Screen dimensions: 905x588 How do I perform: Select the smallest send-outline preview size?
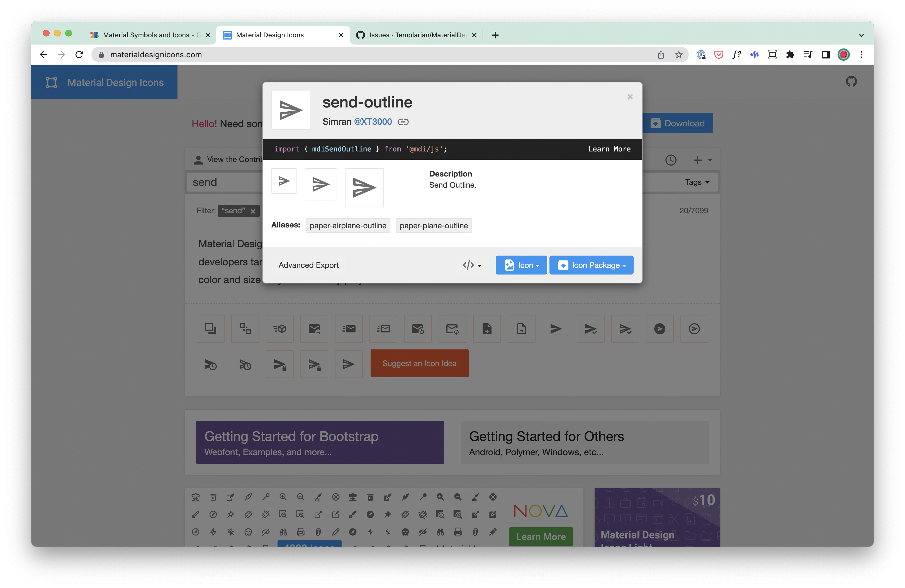point(284,181)
